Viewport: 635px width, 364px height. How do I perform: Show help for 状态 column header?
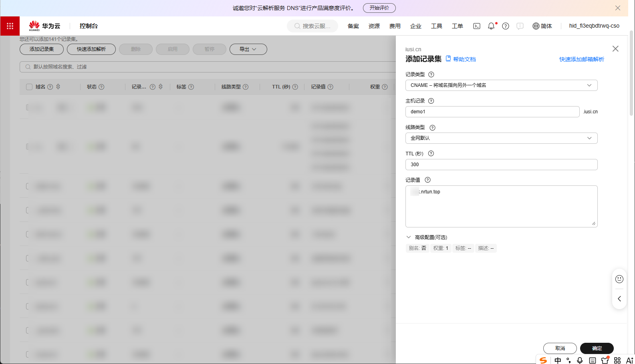(x=101, y=87)
